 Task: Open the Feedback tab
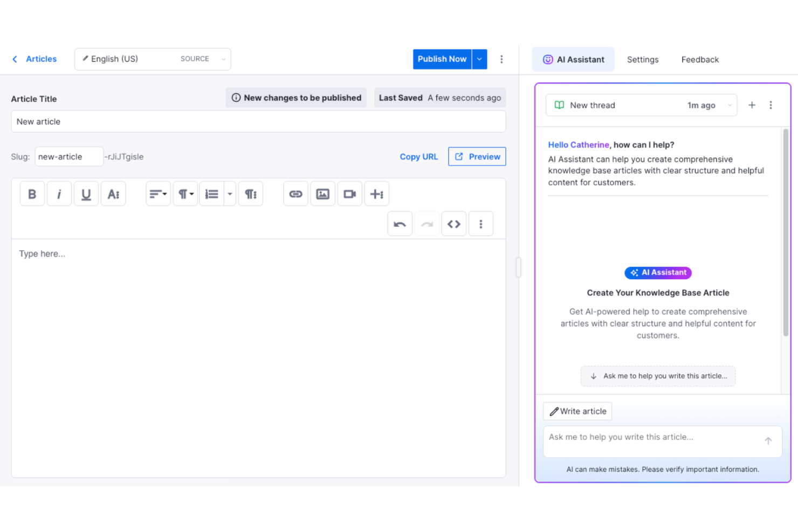(699, 59)
